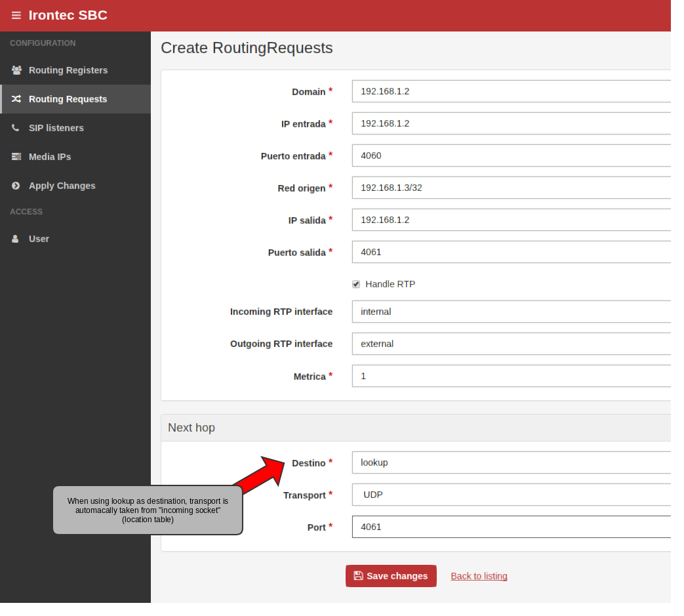Click the SIP listeners phone icon
Viewport: 684px width, 616px height.
point(15,128)
